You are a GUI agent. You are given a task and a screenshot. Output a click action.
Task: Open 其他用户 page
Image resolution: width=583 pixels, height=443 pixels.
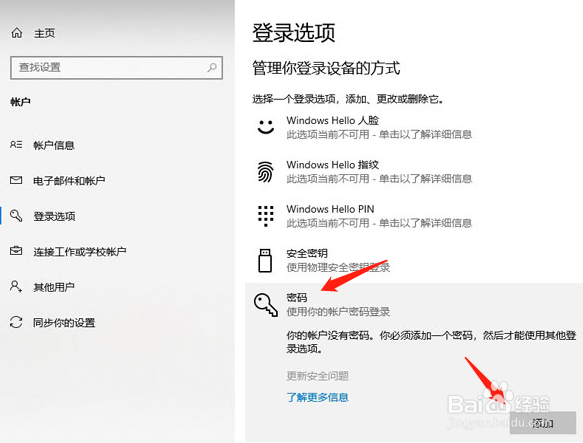tap(54, 287)
